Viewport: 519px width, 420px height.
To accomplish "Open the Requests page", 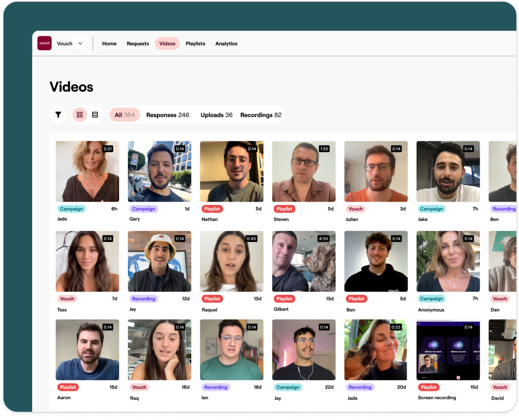I will point(137,43).
